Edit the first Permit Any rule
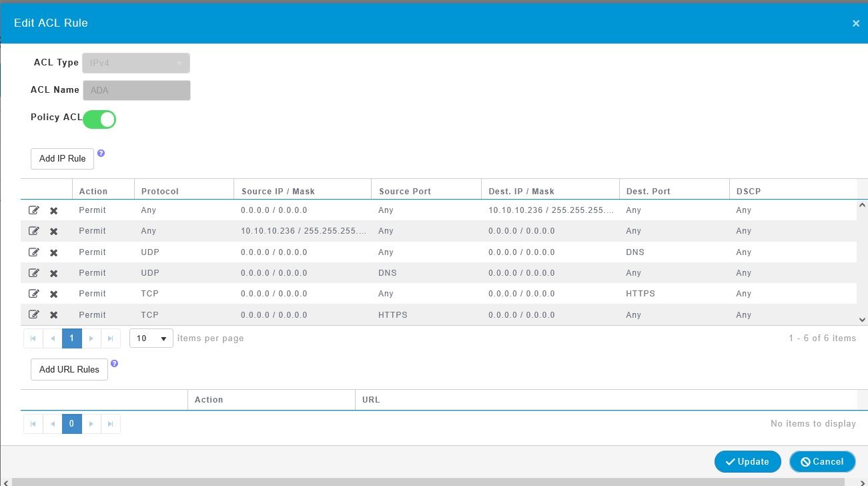The image size is (868, 486). click(34, 210)
